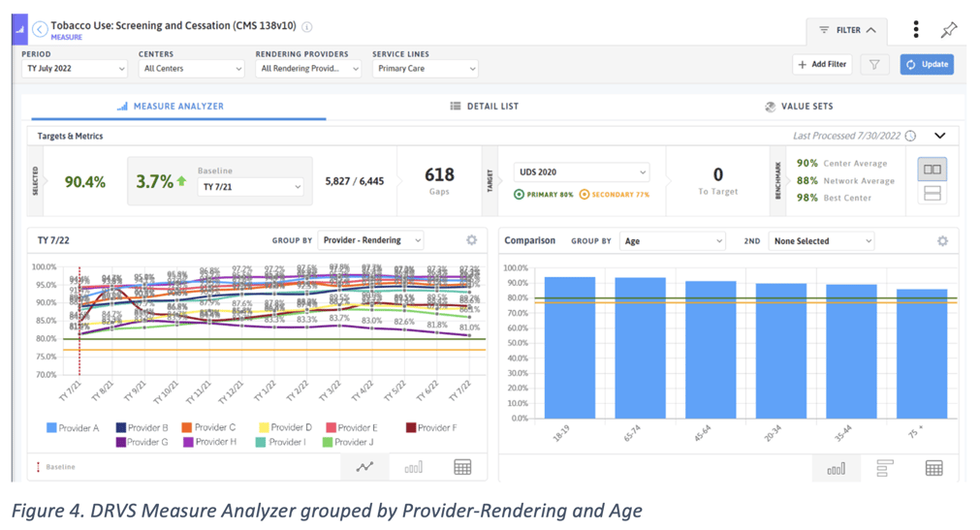980x530 pixels.
Task: Open settings gear for TY 7/22 chart
Action: point(471,240)
